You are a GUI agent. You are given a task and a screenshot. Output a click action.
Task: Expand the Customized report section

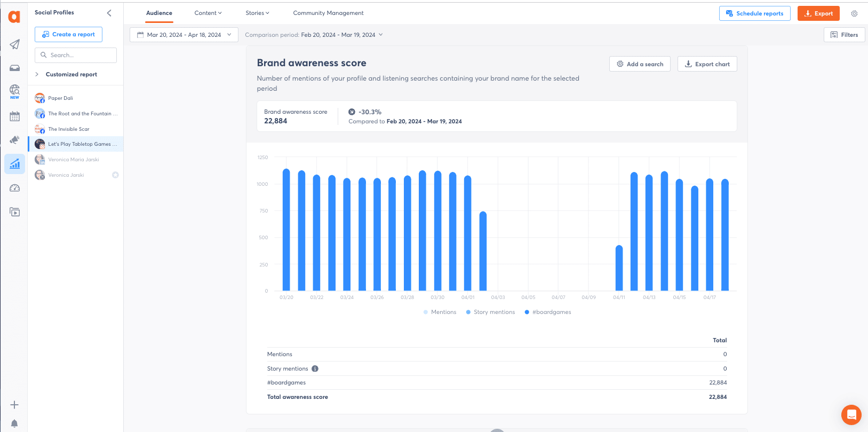37,74
